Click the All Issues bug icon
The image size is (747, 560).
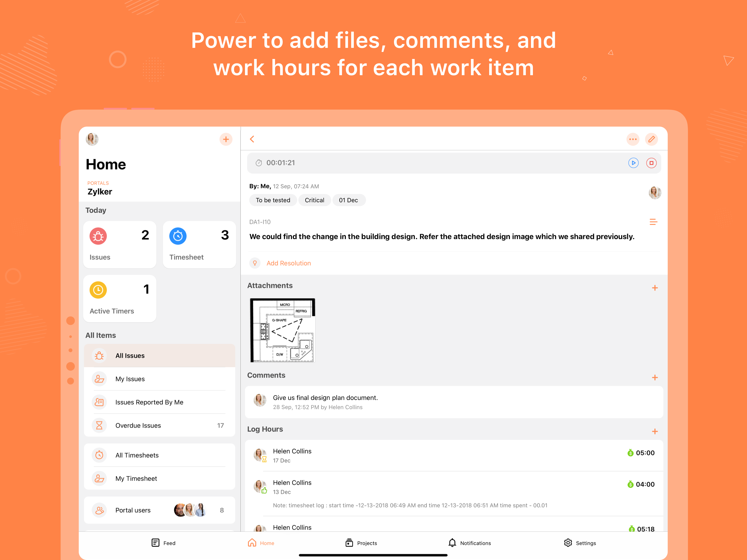[99, 355]
